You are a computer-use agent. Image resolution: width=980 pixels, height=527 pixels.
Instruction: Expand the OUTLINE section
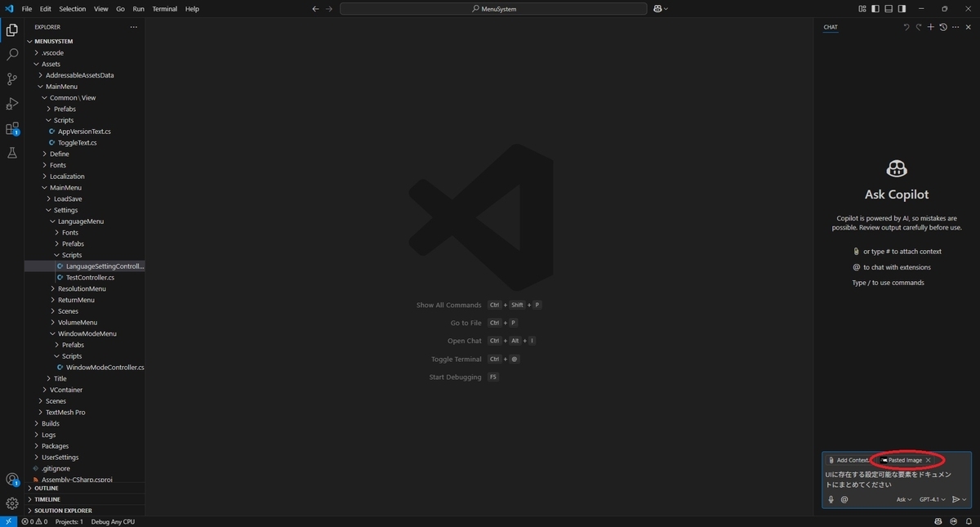tap(85, 488)
